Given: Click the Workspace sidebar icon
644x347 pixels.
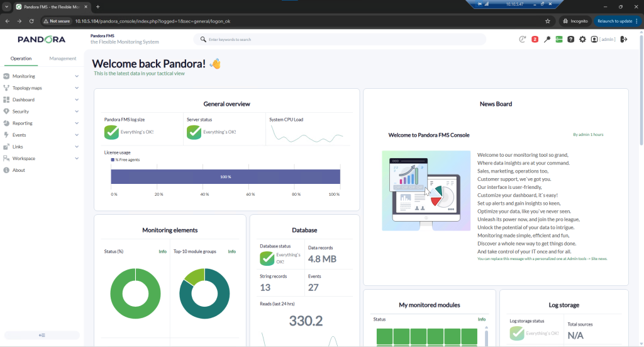Looking at the screenshot, I should coord(6,158).
